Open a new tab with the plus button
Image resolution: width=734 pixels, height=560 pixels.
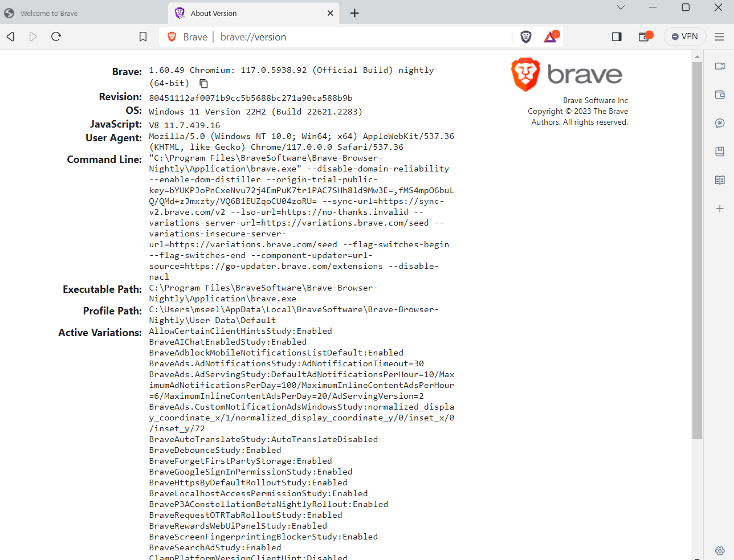tap(354, 13)
